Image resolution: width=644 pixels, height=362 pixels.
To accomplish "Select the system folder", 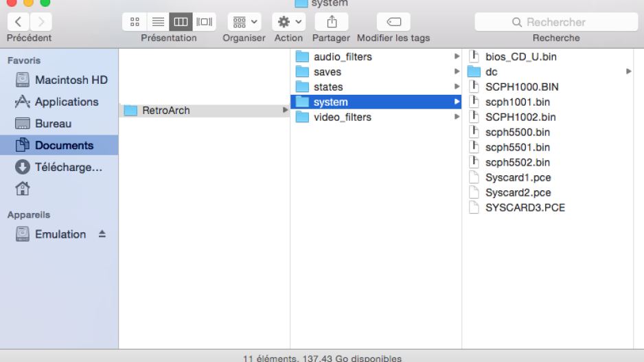I will [x=376, y=102].
